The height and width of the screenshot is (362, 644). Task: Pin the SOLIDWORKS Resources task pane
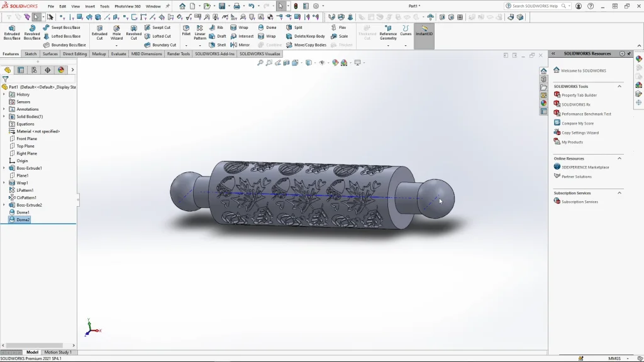[629, 54]
